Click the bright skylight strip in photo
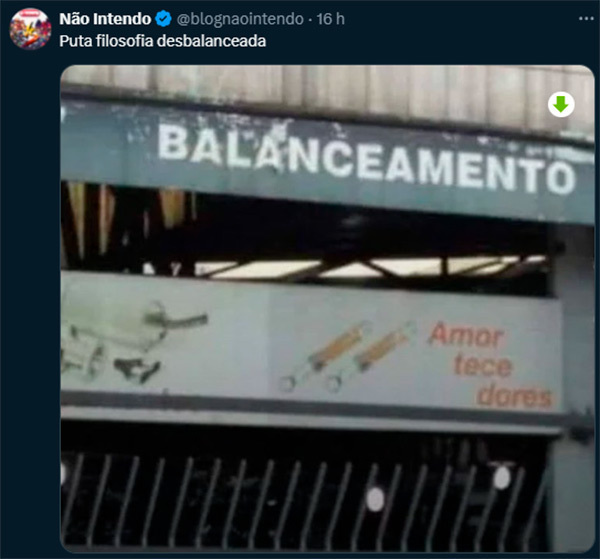The image size is (600, 559). [367, 268]
